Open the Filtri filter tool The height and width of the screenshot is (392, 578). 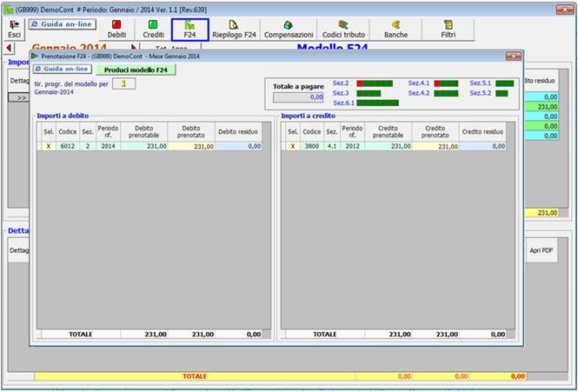[x=448, y=27]
